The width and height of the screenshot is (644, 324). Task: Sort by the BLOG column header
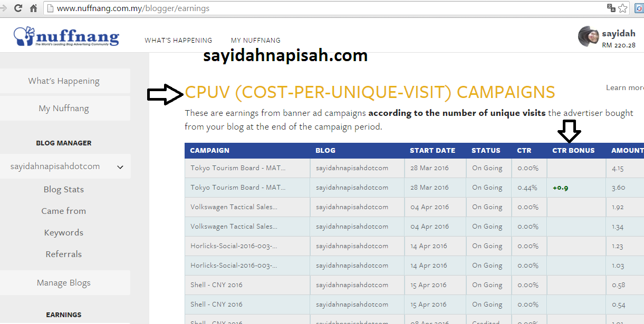coord(325,151)
